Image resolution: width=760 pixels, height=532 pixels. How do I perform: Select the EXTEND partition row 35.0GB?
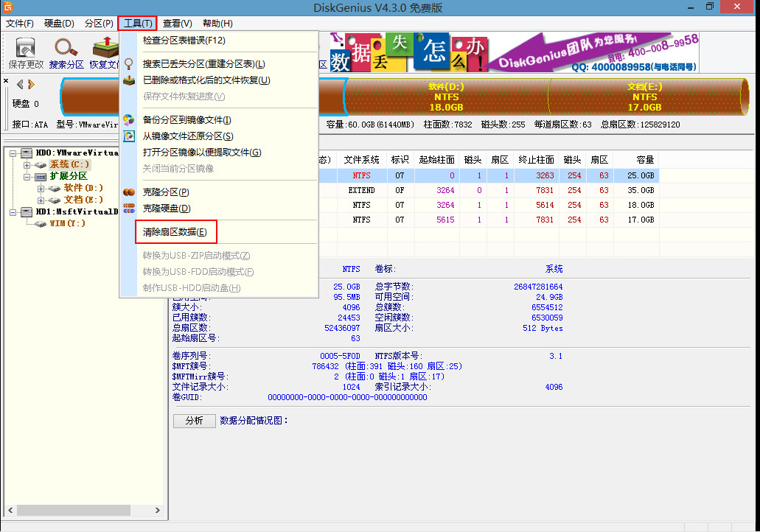pos(489,190)
